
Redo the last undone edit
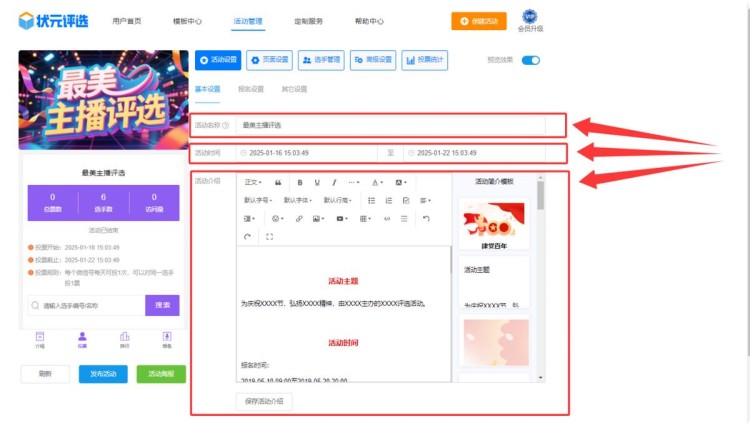(x=247, y=236)
